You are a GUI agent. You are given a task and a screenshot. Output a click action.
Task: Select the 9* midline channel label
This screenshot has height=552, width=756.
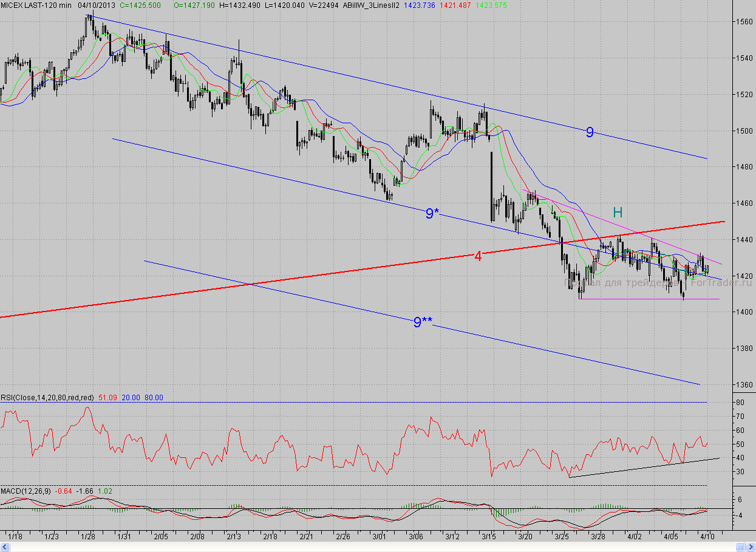coord(432,214)
